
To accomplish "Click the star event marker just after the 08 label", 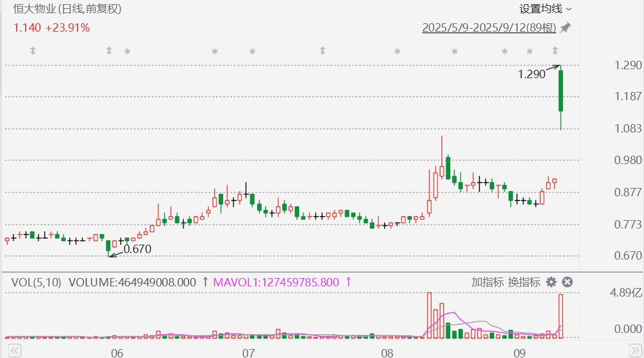I will pyautogui.click(x=397, y=51).
